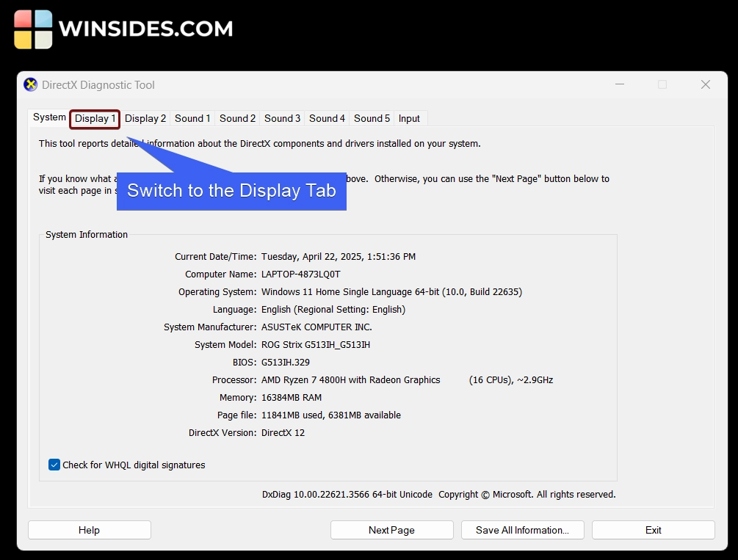Click the Help button
This screenshot has height=560, width=738.
(x=90, y=530)
